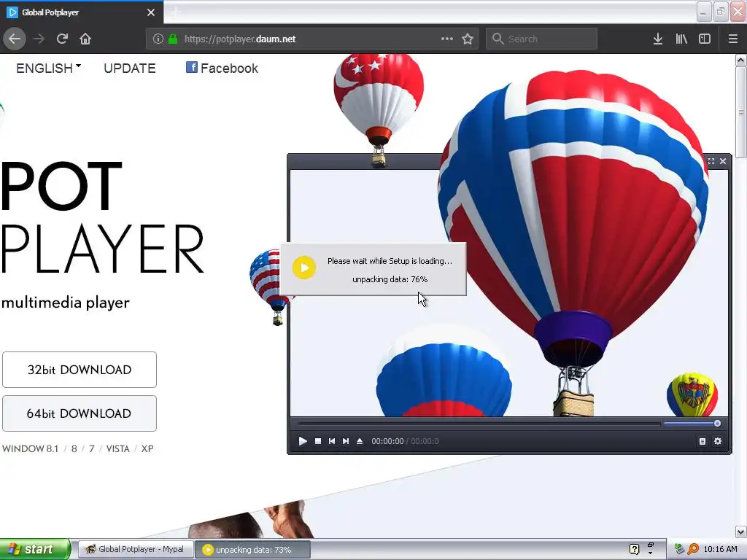The width and height of the screenshot is (747, 560).
Task: Open a new browser tab
Action: (175, 12)
